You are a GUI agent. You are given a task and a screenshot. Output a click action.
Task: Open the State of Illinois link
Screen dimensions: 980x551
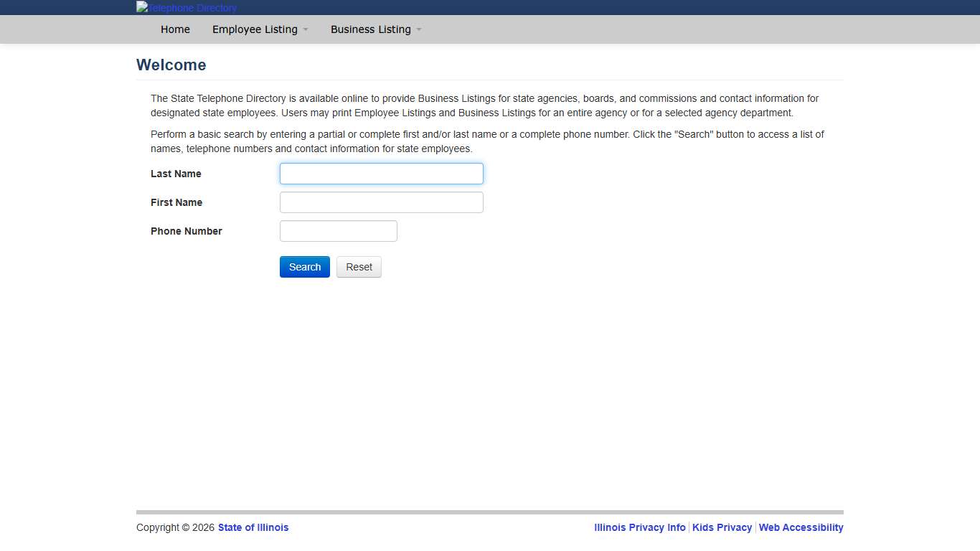coord(253,527)
